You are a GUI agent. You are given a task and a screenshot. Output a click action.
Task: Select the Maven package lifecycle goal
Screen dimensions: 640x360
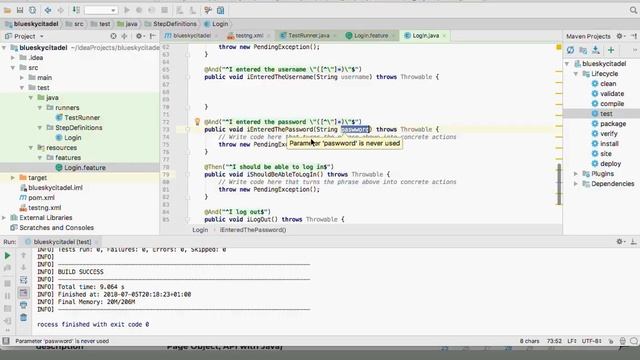[x=613, y=124]
